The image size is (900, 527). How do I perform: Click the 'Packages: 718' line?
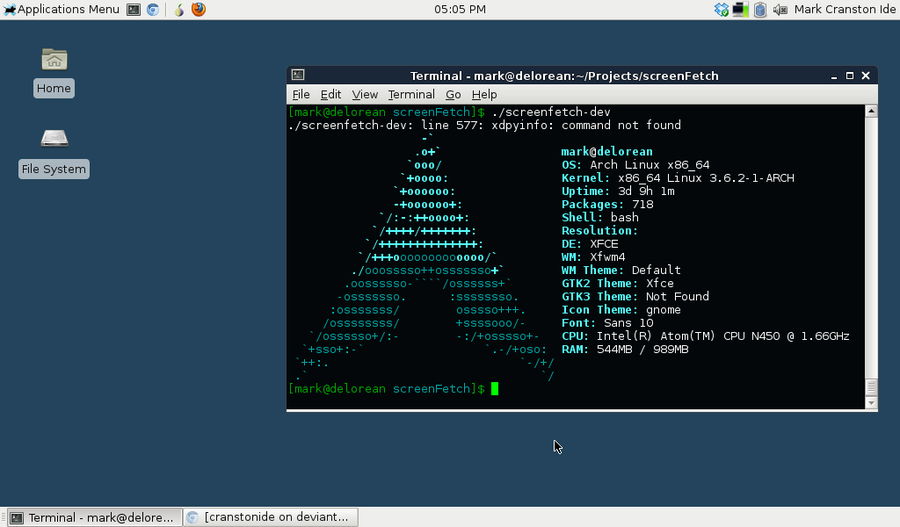pyautogui.click(x=607, y=204)
